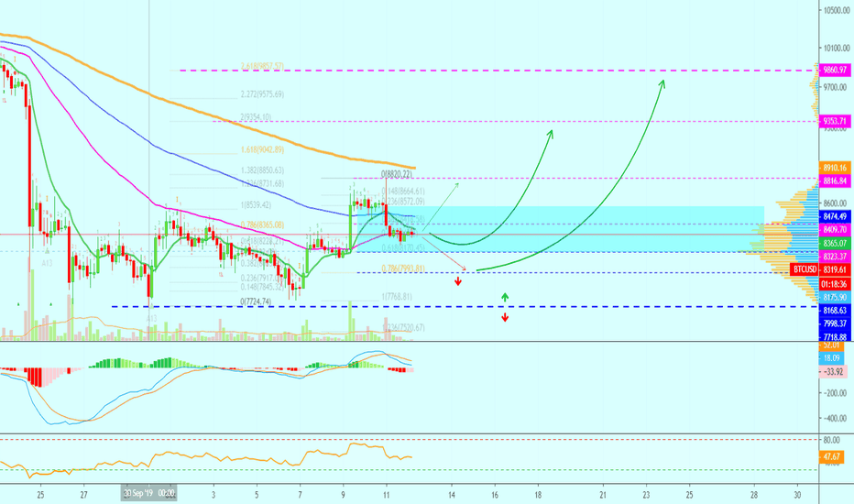The image size is (854, 504).
Task: Click date 9 on the time axis
Action: 343,495
